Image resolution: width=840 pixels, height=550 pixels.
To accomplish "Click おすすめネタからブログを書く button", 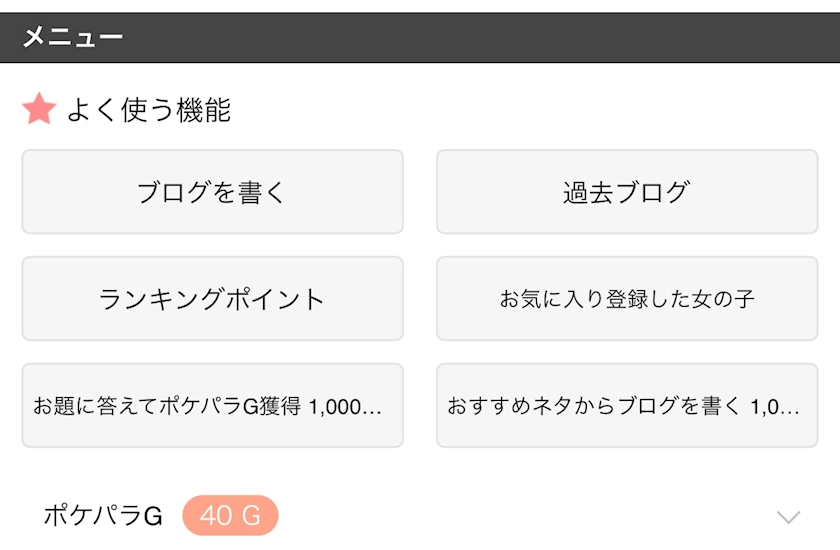I will 627,406.
